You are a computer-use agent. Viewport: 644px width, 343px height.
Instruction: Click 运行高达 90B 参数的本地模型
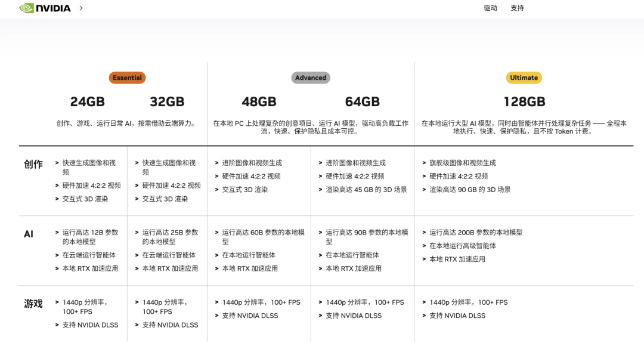click(367, 237)
